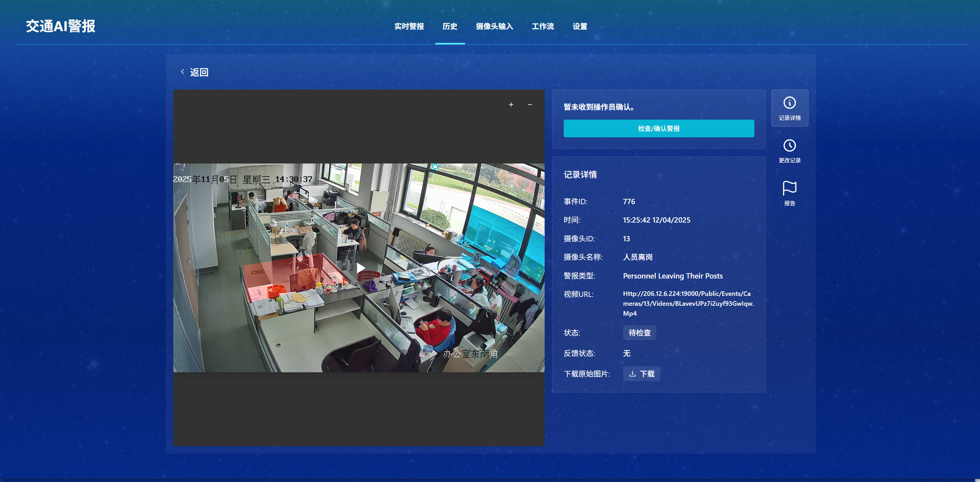This screenshot has width=980, height=482.
Task: Open the 设置 tab
Action: (579, 26)
